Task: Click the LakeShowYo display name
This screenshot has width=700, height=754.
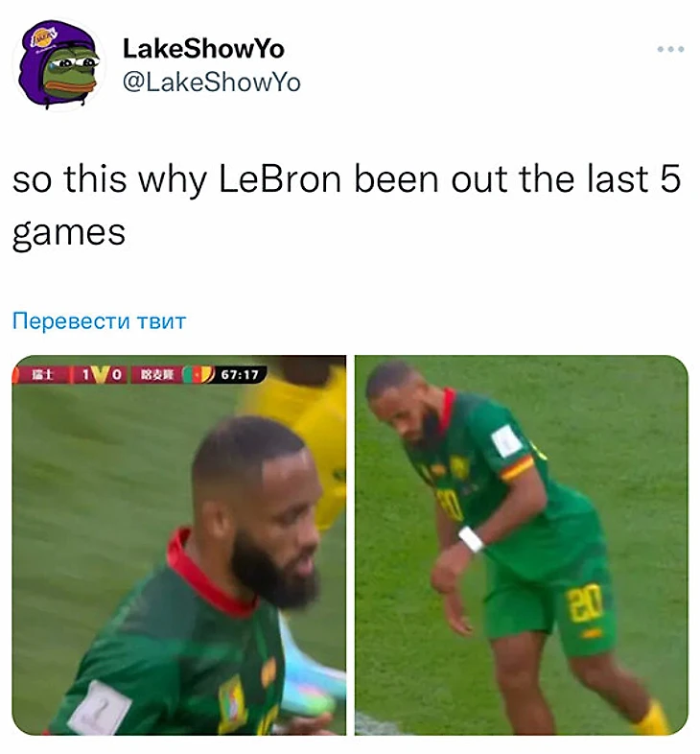Action: 203,49
